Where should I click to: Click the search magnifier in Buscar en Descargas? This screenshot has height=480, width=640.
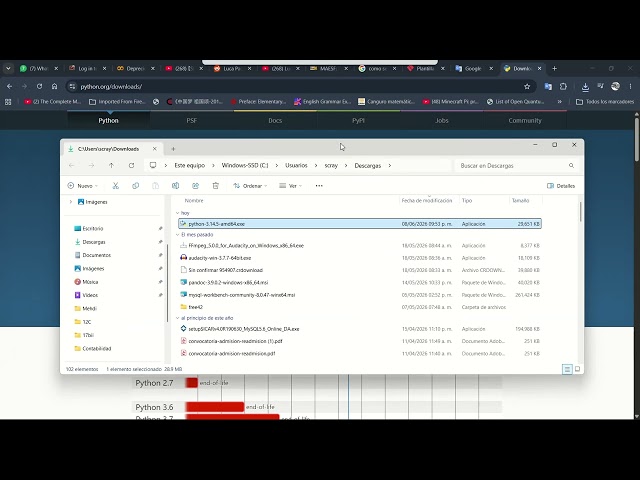click(x=571, y=165)
